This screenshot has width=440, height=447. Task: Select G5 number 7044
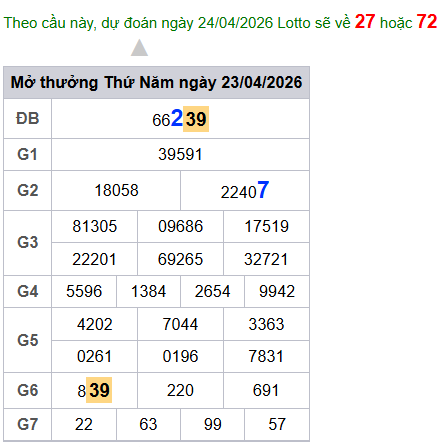point(180,324)
